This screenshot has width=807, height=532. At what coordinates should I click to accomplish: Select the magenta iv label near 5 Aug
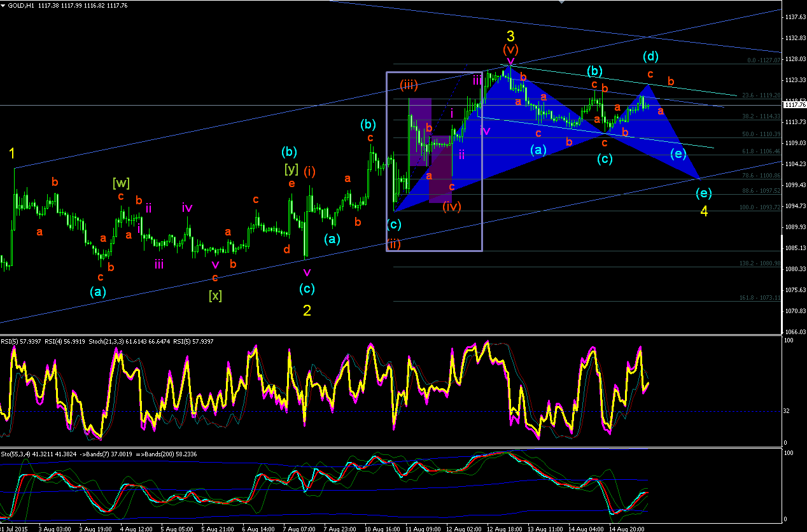pyautogui.click(x=187, y=207)
